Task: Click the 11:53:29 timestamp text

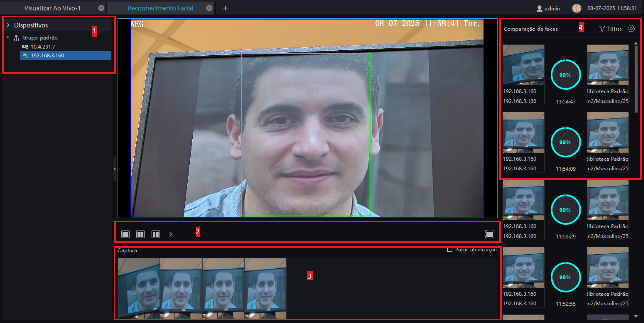Action: 566,236
